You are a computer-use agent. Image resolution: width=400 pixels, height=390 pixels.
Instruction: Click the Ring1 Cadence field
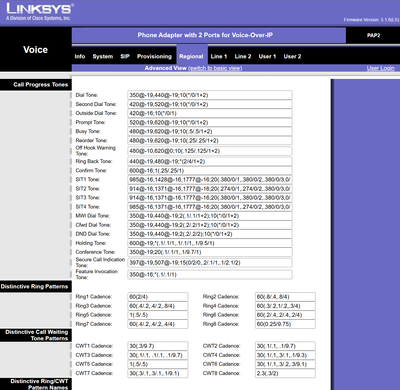click(x=158, y=297)
